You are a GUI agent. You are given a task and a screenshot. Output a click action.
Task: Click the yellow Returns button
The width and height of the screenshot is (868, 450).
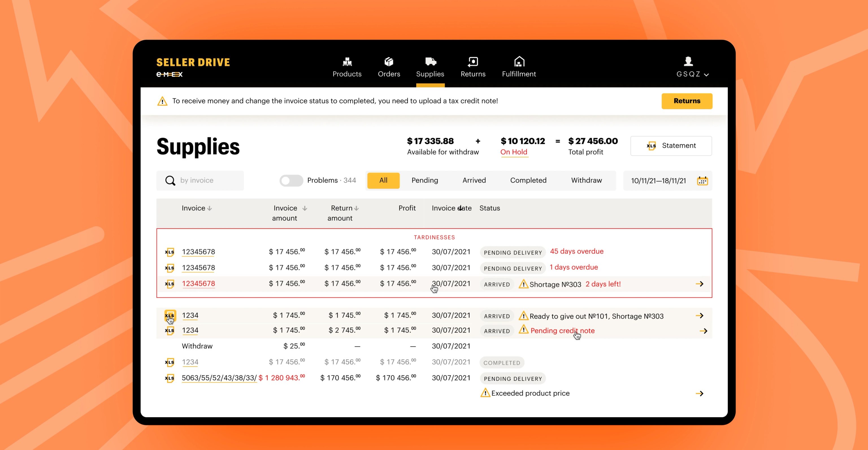[x=687, y=101]
